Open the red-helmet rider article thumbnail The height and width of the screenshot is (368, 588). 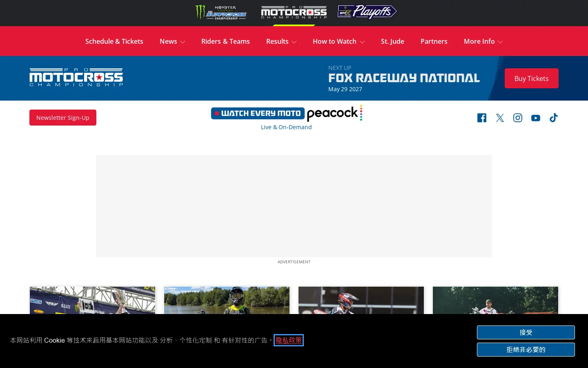tap(361, 300)
